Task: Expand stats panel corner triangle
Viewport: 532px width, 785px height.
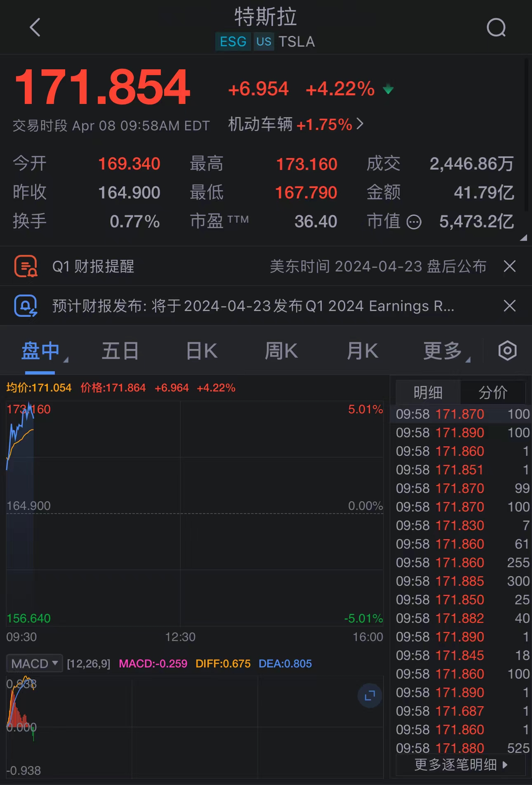Action: [x=523, y=238]
